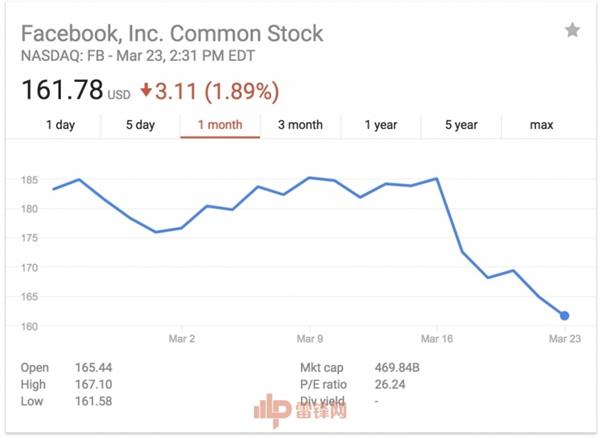Click the star icon to favorite the stock
This screenshot has width=600, height=438.
(x=572, y=30)
